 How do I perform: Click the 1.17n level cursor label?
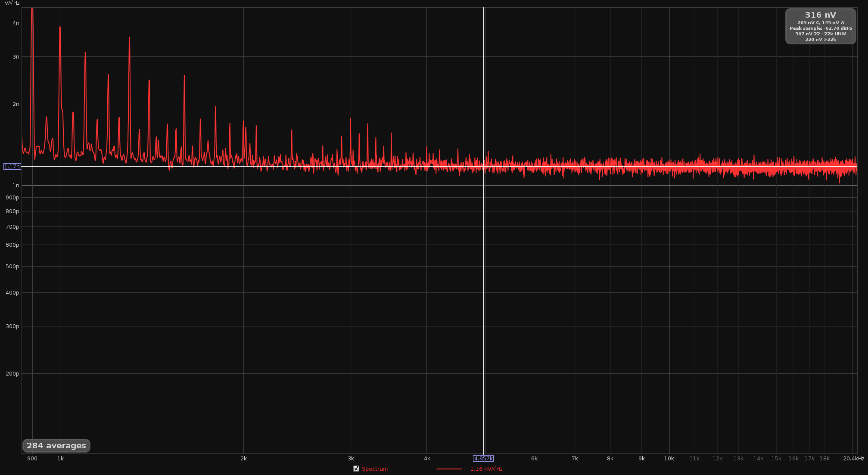(x=12, y=166)
